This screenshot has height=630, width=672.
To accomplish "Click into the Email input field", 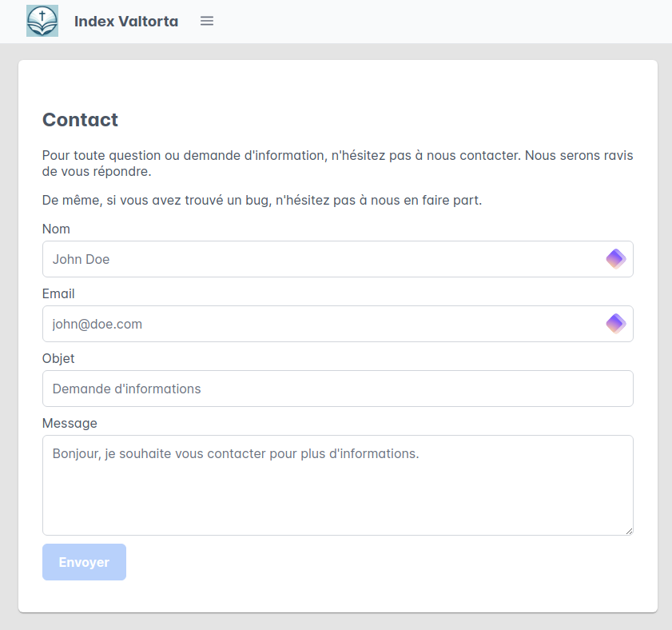I will (320, 324).
